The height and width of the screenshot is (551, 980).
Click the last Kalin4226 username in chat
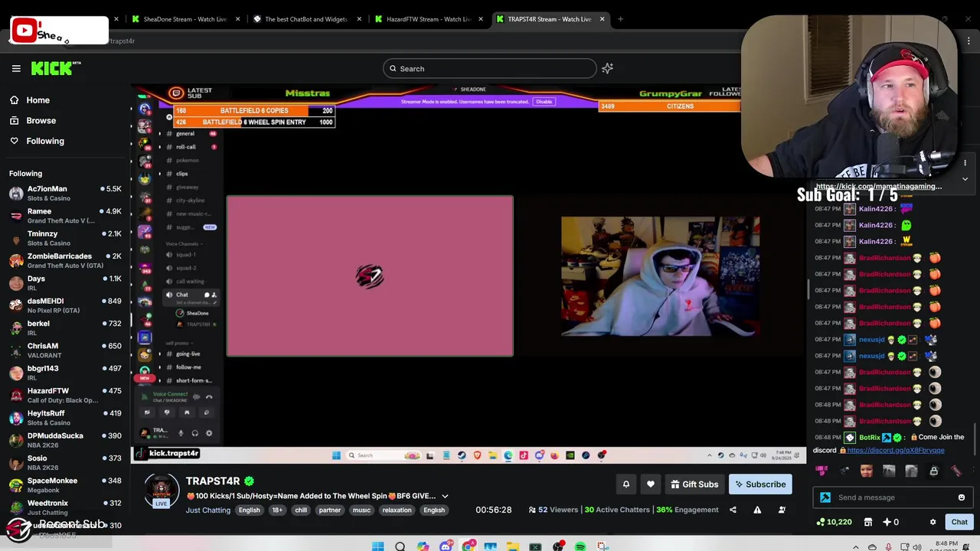pyautogui.click(x=876, y=242)
